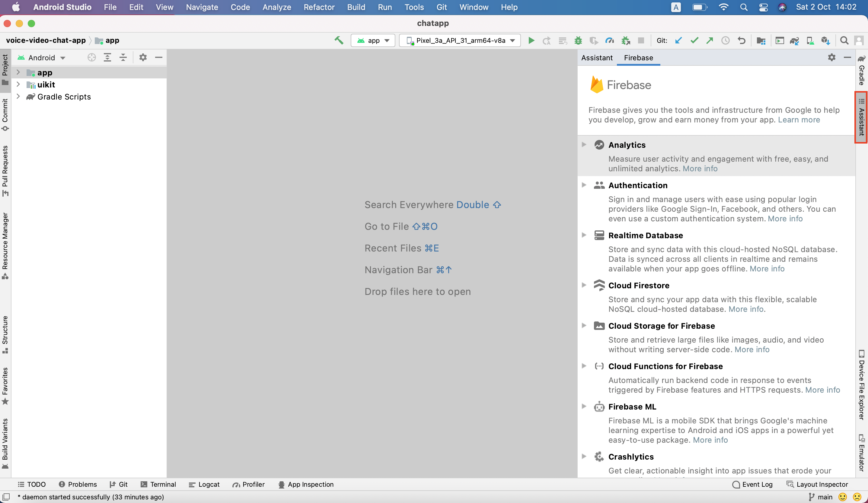The width and height of the screenshot is (868, 503).
Task: Toggle the Resource Manager tool window
Action: (x=5, y=246)
